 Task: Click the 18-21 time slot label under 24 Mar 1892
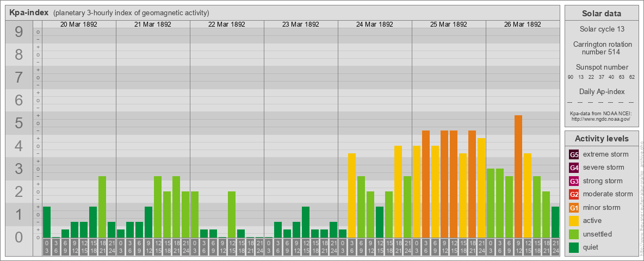coord(398,247)
